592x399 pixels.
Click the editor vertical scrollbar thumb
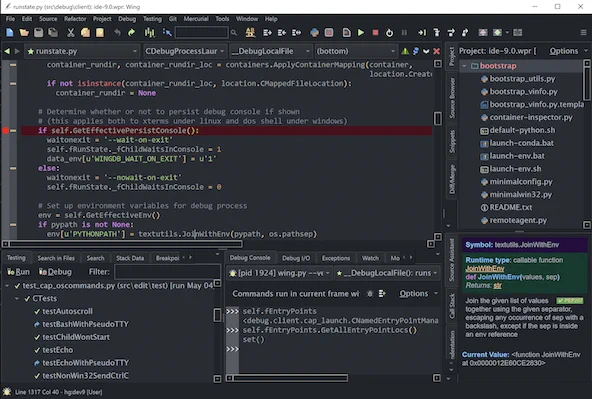click(x=438, y=119)
